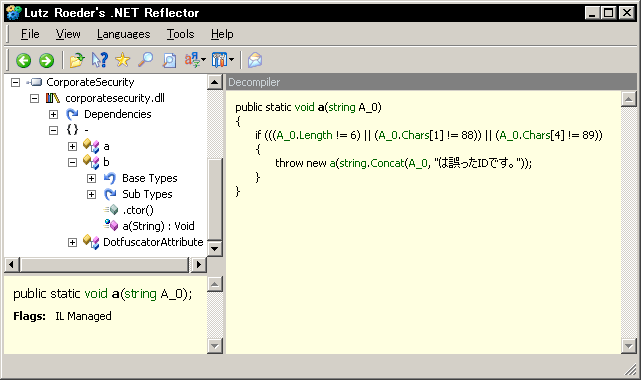The height and width of the screenshot is (380, 641).
Task: Open the File menu
Action: (x=30, y=34)
